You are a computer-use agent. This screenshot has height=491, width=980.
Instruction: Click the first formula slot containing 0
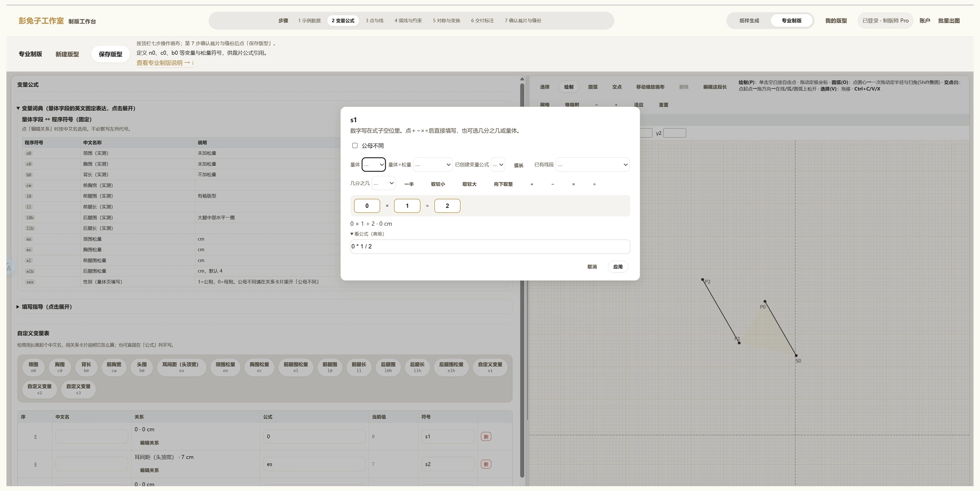367,206
